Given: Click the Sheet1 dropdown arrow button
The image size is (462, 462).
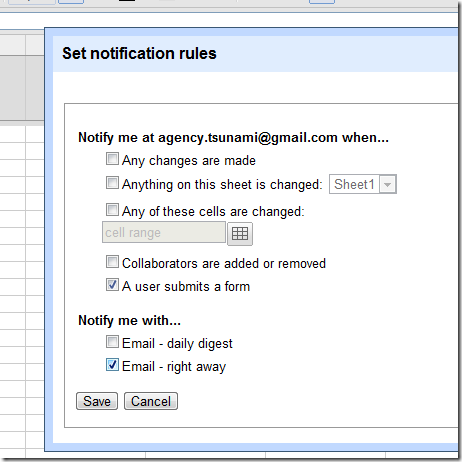Looking at the screenshot, I should pyautogui.click(x=387, y=184).
